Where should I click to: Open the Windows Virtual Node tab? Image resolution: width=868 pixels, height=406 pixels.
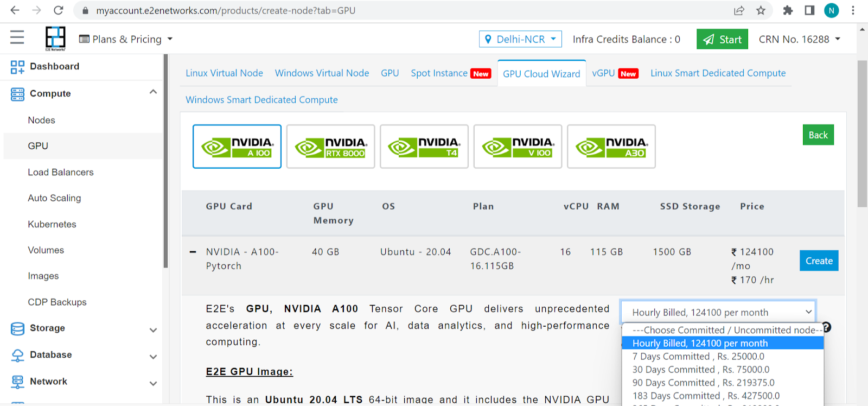tap(322, 73)
